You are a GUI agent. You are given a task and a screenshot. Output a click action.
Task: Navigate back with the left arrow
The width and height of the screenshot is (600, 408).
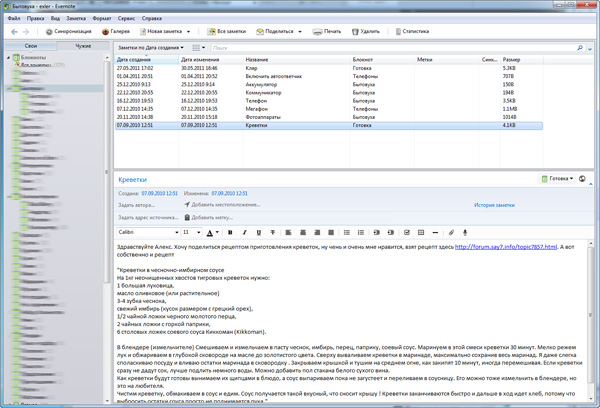[13, 32]
